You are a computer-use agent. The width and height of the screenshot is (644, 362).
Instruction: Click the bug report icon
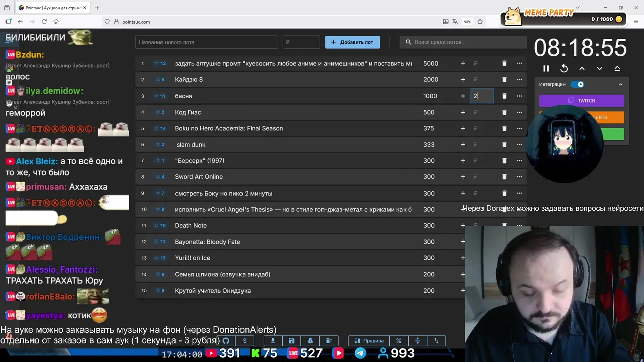tap(310, 341)
